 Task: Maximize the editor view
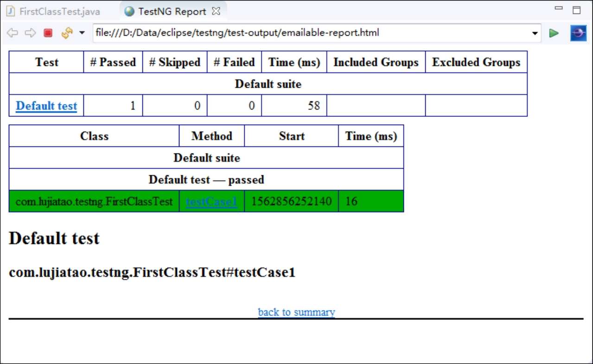577,10
